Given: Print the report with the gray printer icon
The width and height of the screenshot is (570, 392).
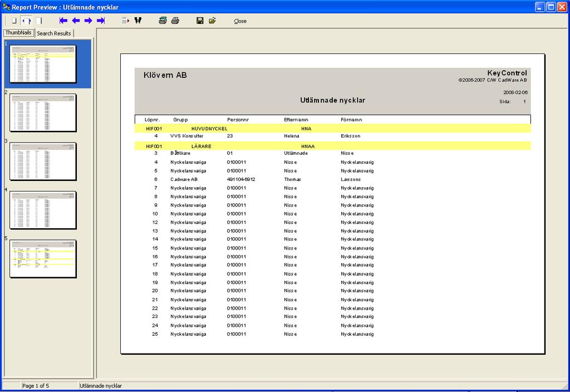Looking at the screenshot, I should point(175,21).
